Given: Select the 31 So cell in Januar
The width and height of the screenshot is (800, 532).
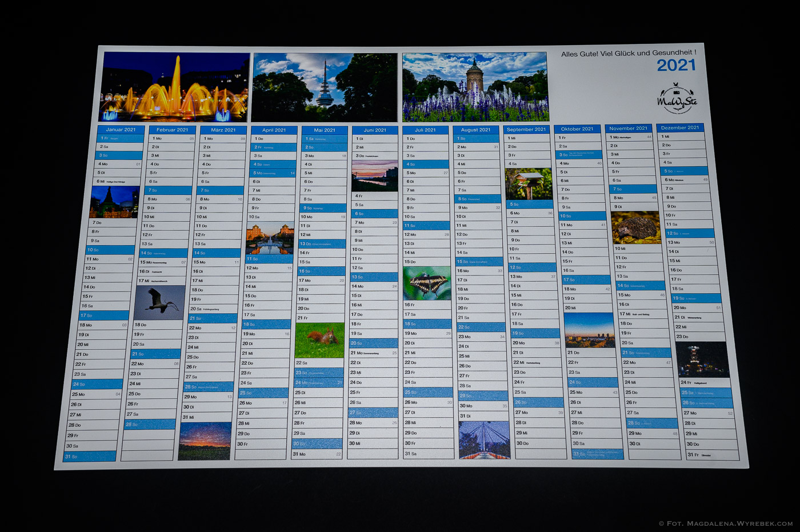Looking at the screenshot, I should (x=90, y=456).
